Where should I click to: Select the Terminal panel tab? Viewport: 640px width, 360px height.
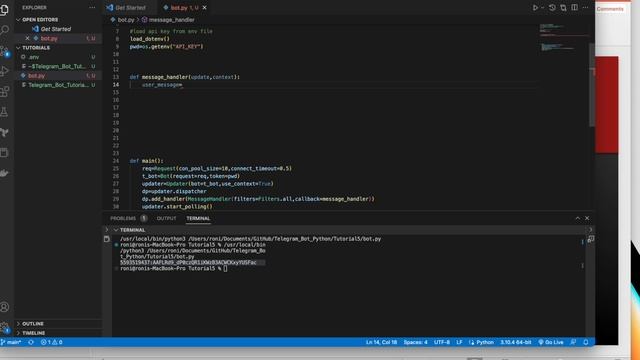pos(198,218)
